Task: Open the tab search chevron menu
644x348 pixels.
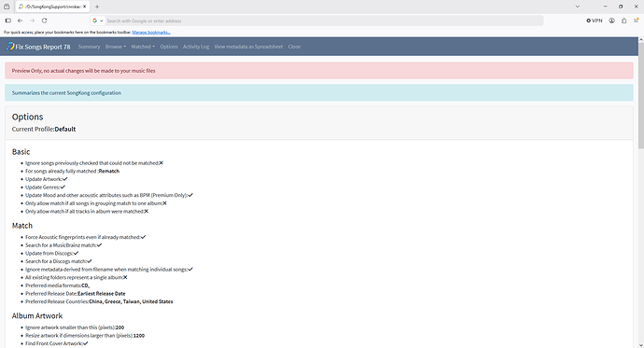Action: click(578, 7)
